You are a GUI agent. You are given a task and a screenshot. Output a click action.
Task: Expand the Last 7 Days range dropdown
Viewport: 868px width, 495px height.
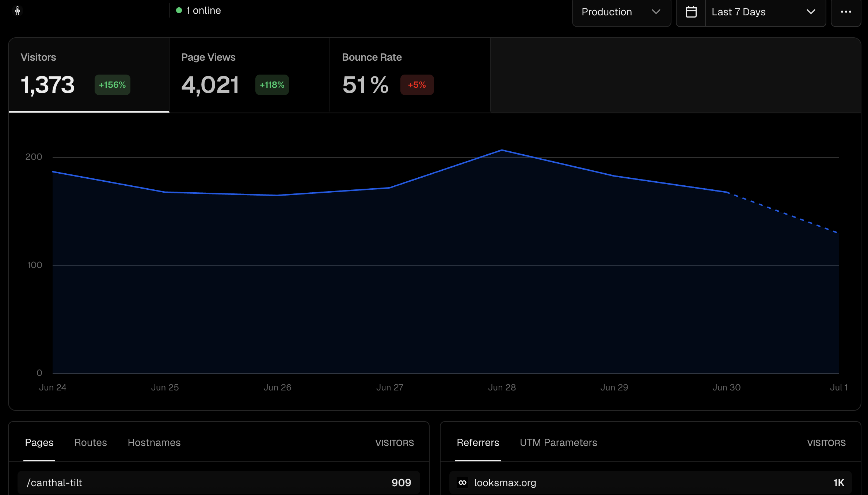point(765,12)
